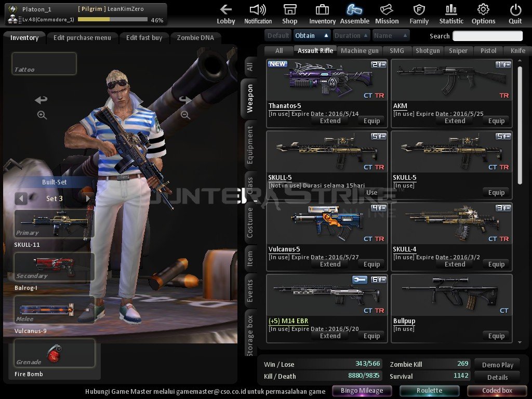The height and width of the screenshot is (399, 532).
Task: Show All weapon types
Action: coord(279,51)
